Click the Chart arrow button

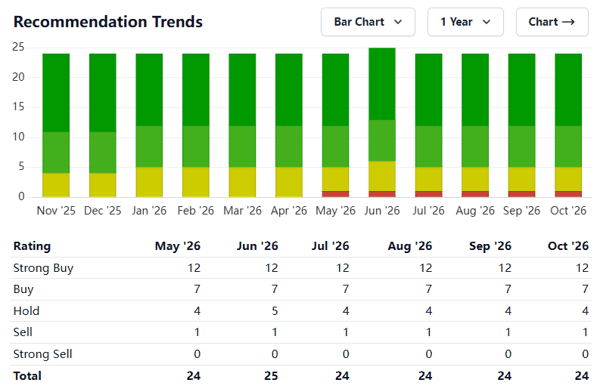pyautogui.click(x=552, y=22)
